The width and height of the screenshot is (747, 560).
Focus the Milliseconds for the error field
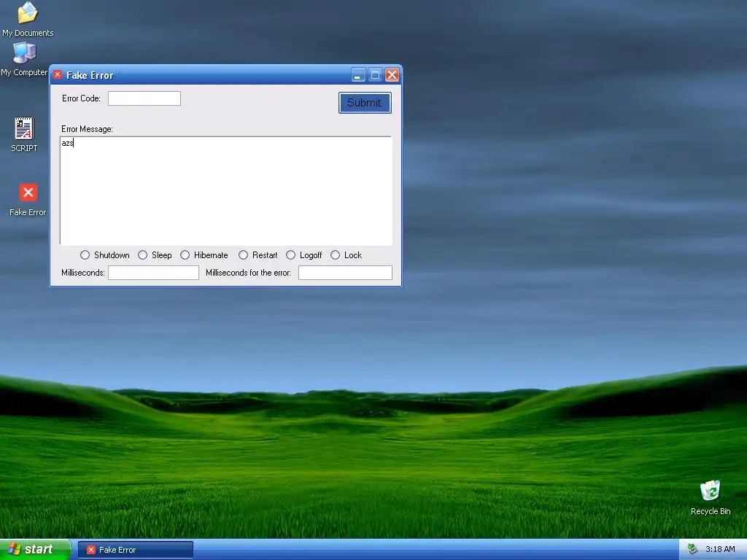click(345, 273)
